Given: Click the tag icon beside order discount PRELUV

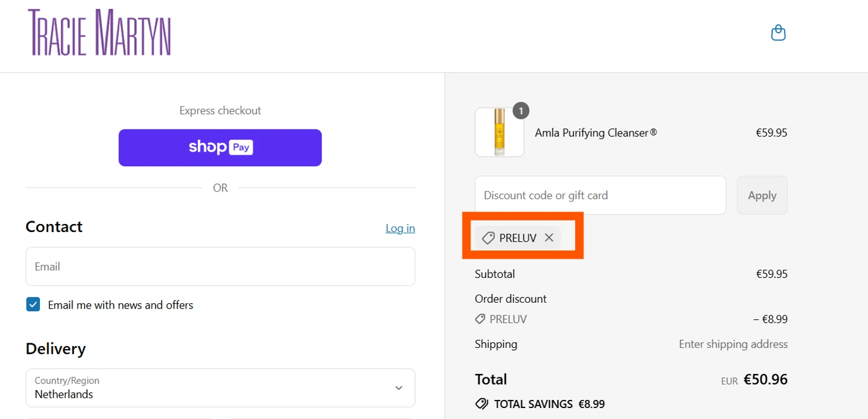Looking at the screenshot, I should click(x=480, y=319).
